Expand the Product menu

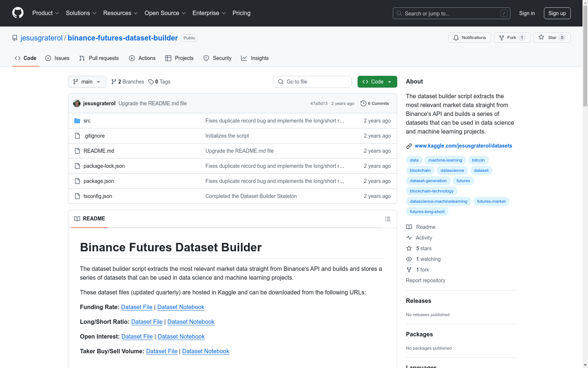coord(46,13)
